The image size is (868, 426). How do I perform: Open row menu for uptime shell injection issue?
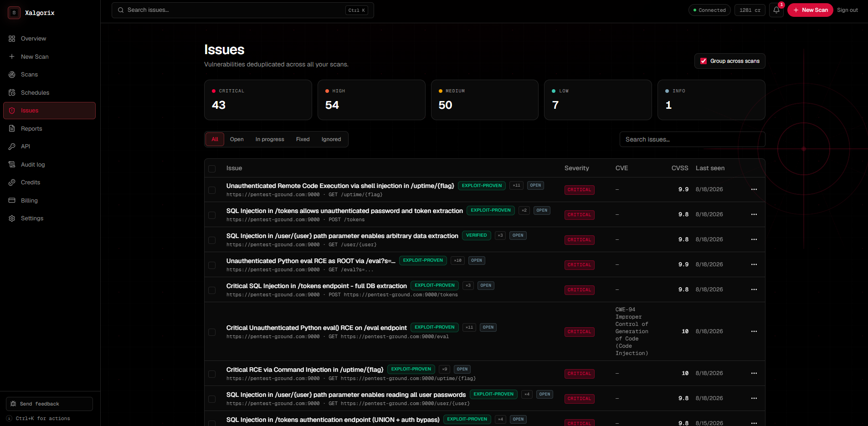[754, 189]
